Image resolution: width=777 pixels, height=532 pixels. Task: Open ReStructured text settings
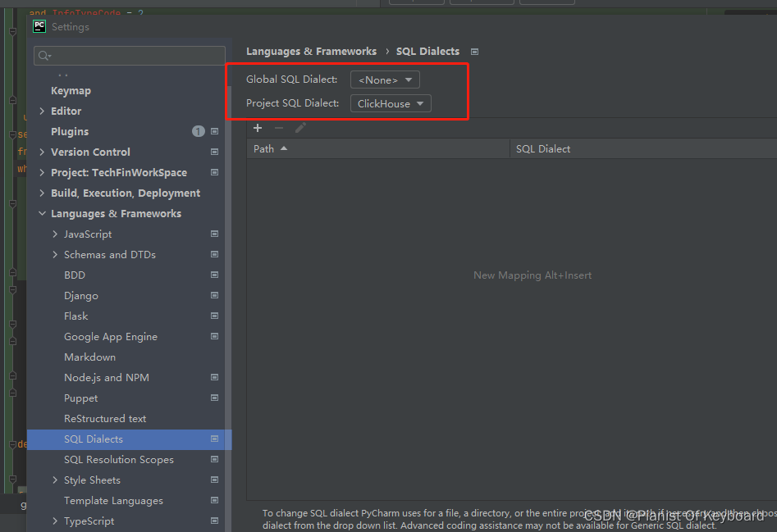pyautogui.click(x=105, y=419)
